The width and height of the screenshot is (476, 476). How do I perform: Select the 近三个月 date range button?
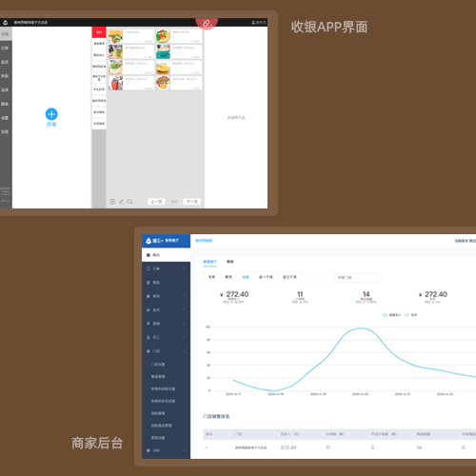[x=289, y=277]
